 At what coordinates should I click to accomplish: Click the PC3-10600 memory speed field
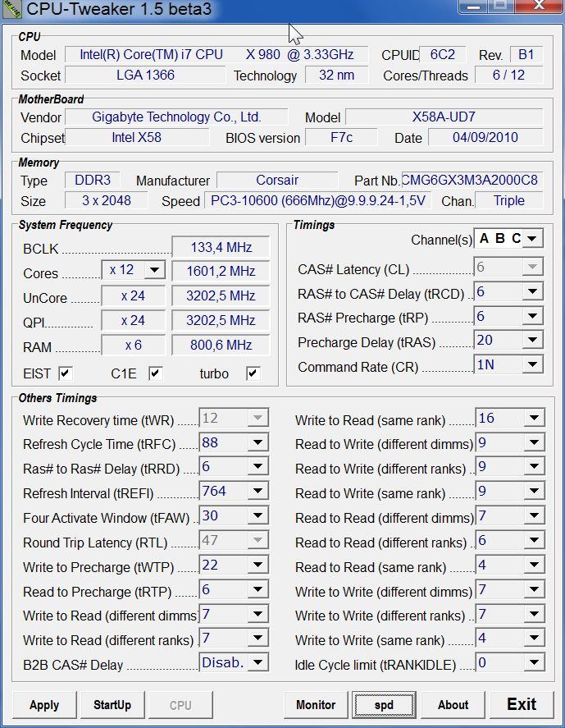pyautogui.click(x=317, y=200)
